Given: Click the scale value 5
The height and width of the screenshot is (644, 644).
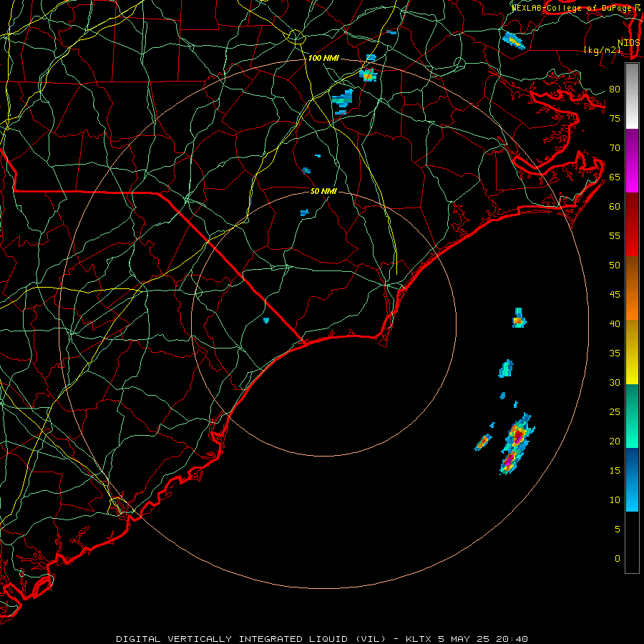Looking at the screenshot, I should [x=618, y=530].
